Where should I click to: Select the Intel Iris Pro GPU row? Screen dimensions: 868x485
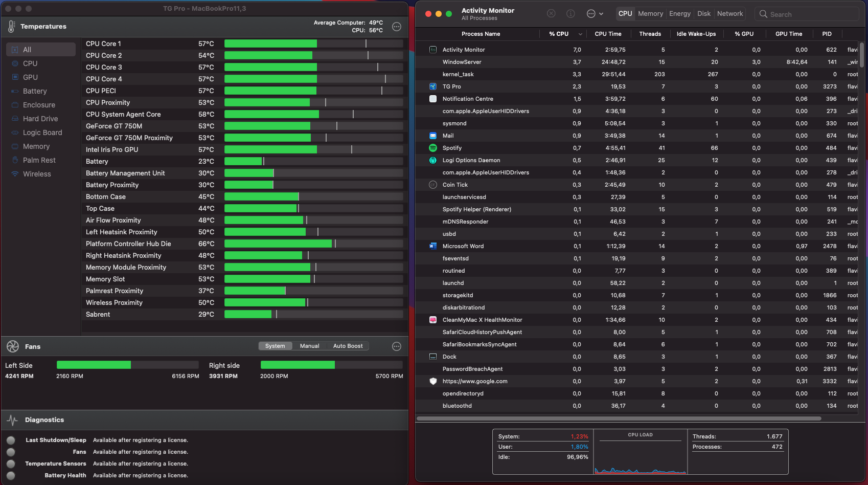tap(244, 149)
